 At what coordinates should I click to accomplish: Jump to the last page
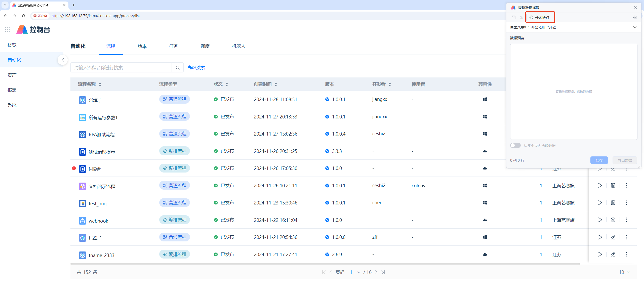coord(383,272)
